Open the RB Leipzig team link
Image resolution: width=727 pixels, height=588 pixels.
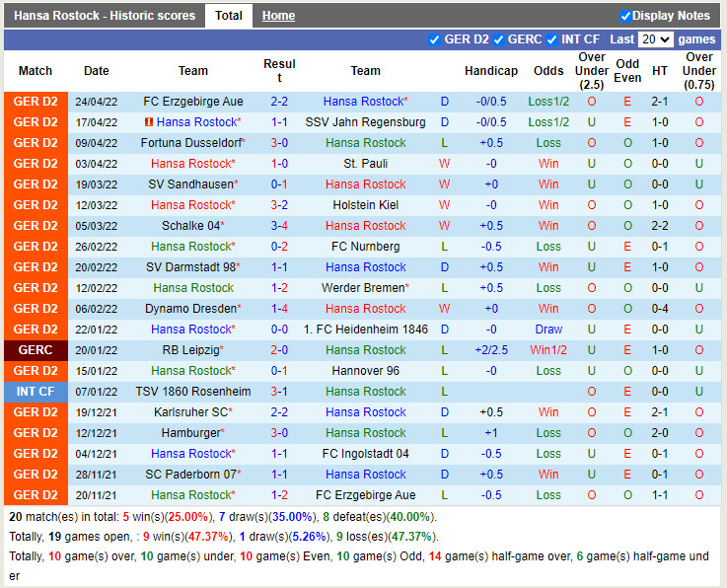pos(190,350)
